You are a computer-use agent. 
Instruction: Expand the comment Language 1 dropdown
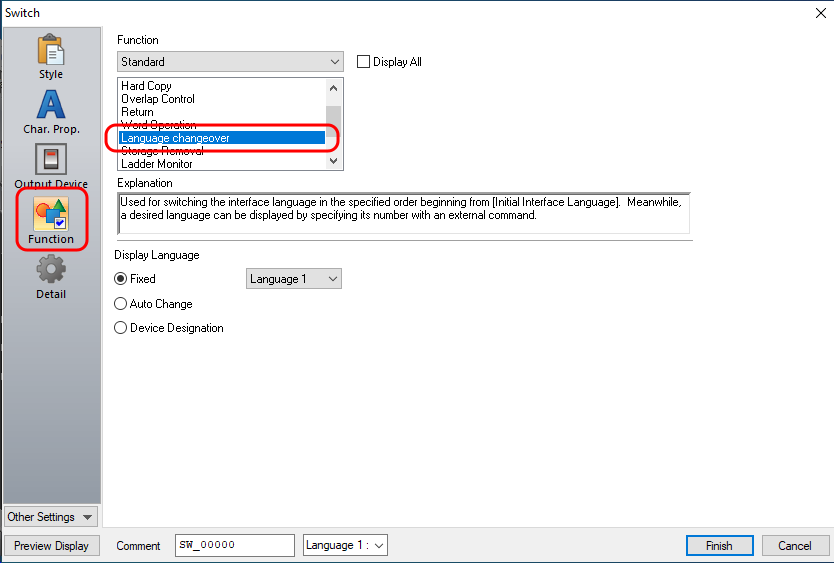click(345, 545)
